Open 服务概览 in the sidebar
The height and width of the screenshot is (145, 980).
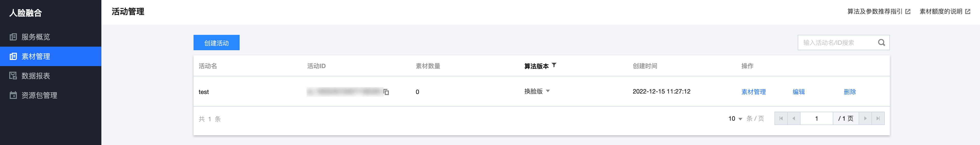[35, 37]
